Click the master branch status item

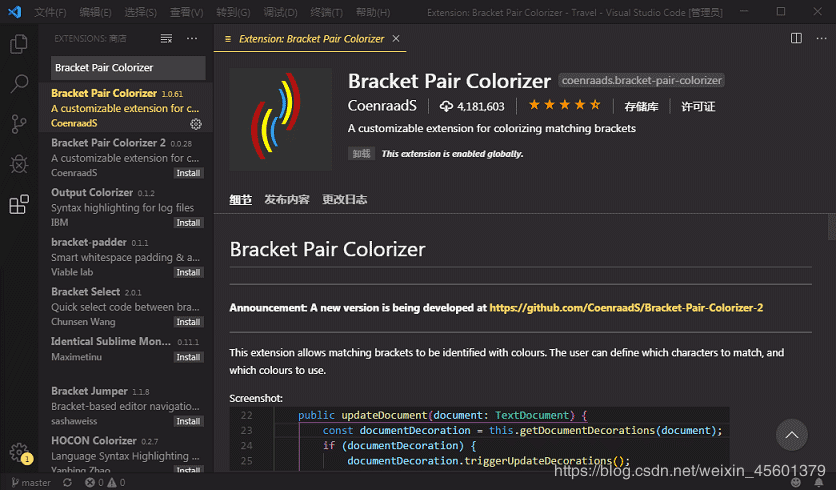tap(31, 483)
